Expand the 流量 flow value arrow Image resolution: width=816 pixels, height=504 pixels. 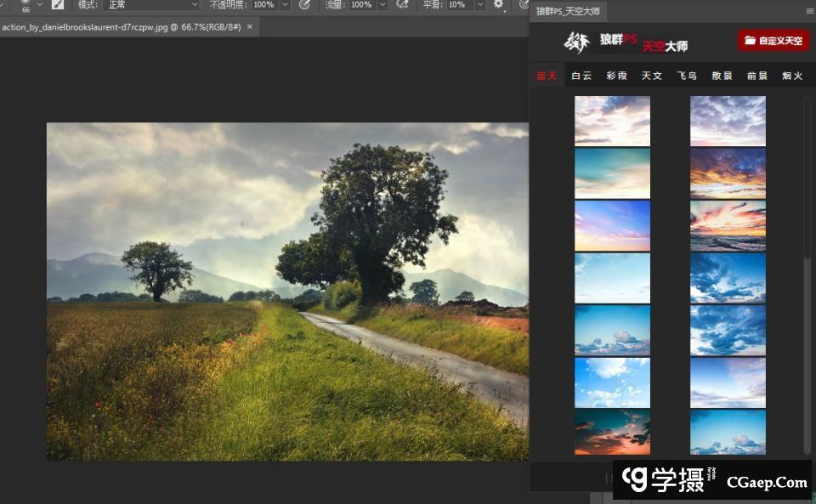click(383, 5)
